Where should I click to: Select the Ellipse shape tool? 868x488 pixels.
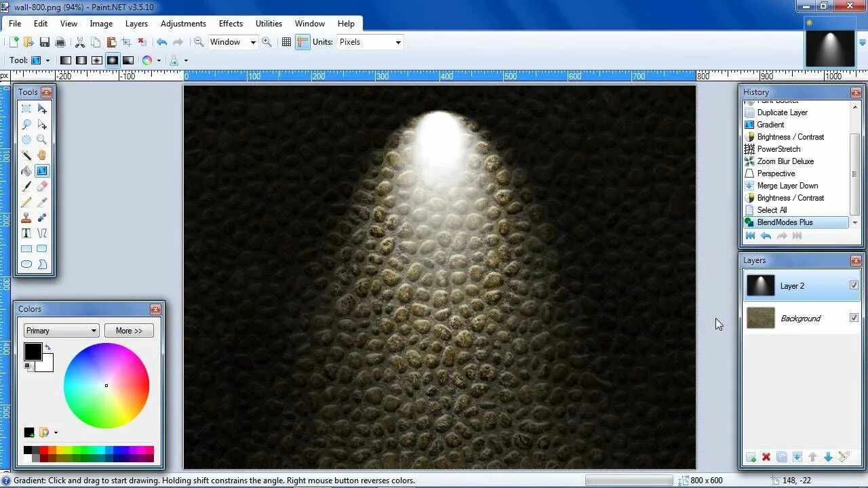[26, 264]
